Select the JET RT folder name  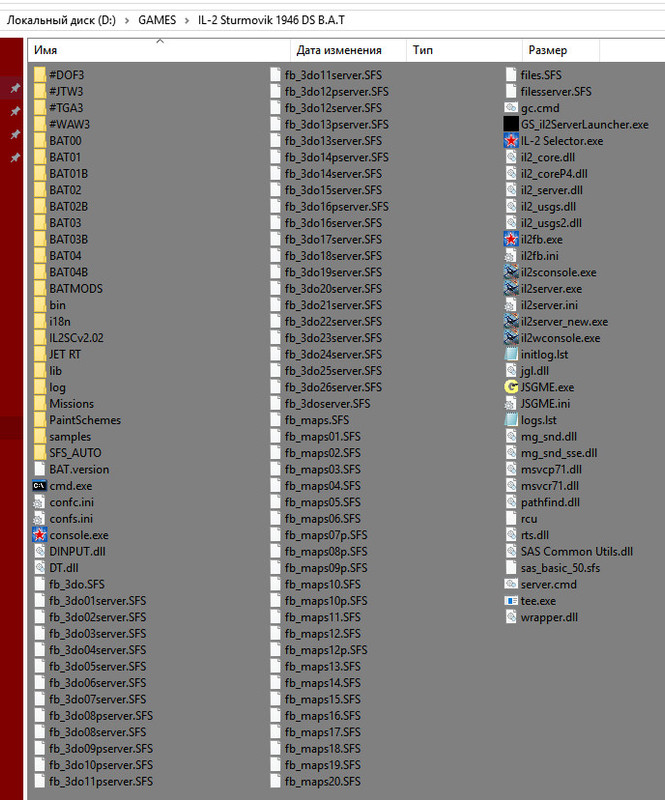(x=65, y=354)
